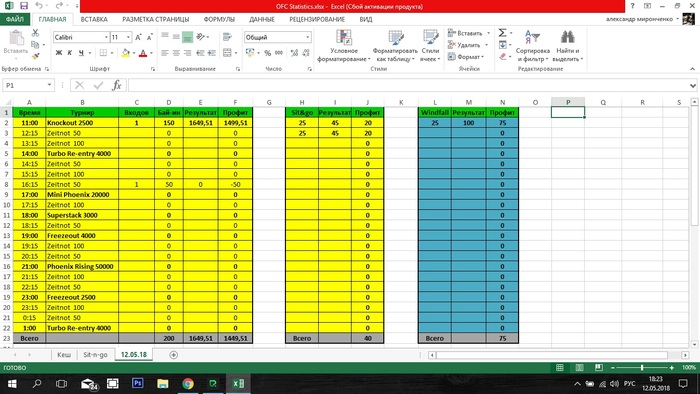Click the increase indent icon
700x394 pixels.
click(x=212, y=53)
